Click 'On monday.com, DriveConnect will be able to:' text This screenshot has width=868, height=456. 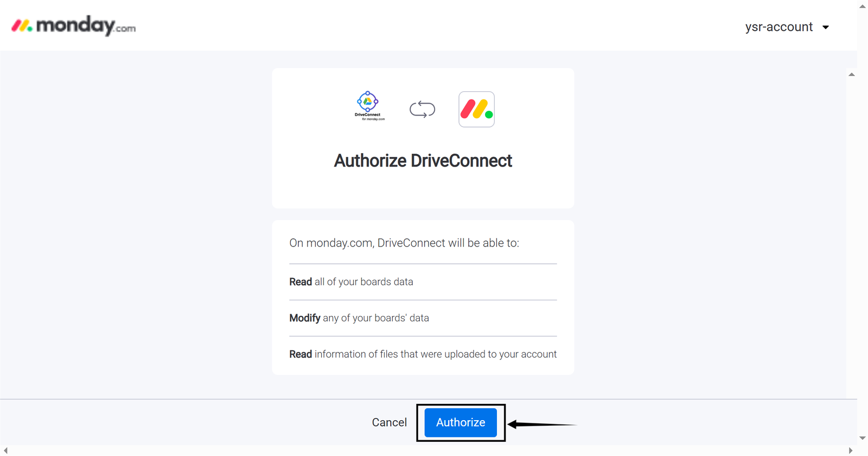(x=404, y=243)
